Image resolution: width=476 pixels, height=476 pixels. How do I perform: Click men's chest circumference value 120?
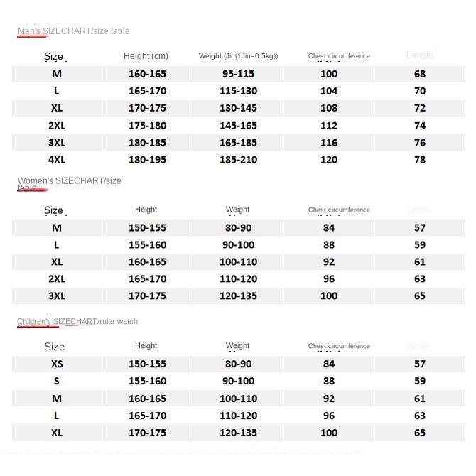click(329, 160)
